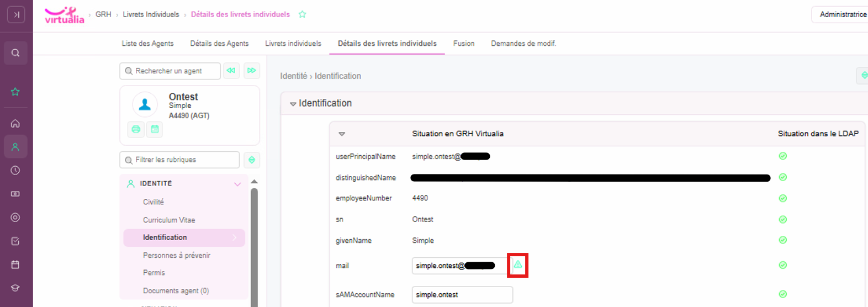Open the checklist icon in sidebar
Viewport: 868px width, 307px height.
[x=15, y=241]
